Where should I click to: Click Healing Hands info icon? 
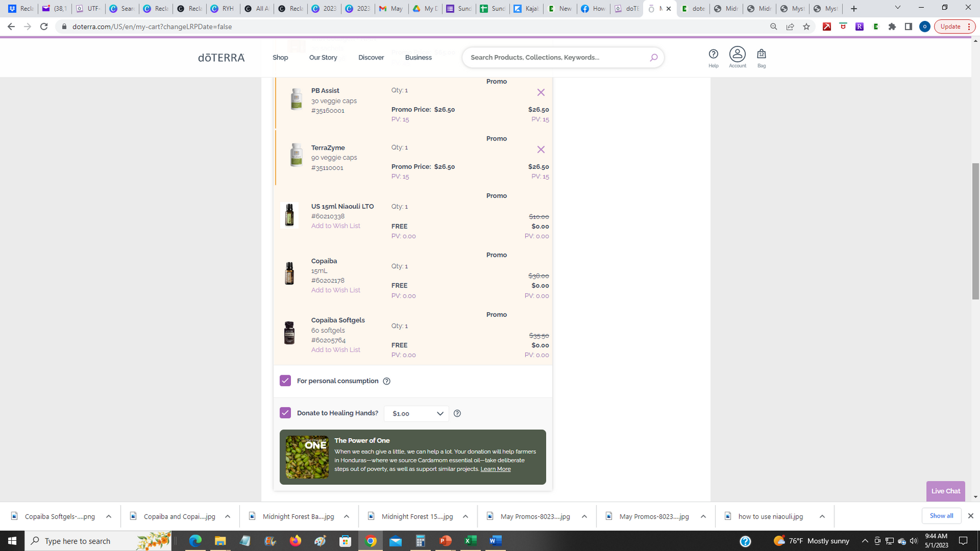tap(457, 413)
